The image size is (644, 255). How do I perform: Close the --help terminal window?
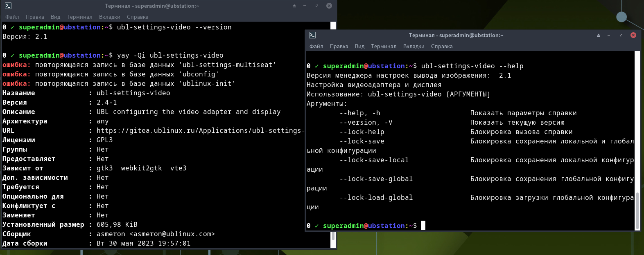pos(633,35)
